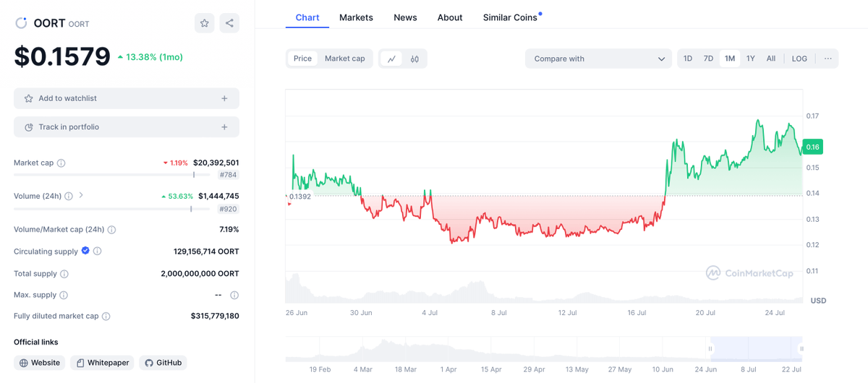Open the Chart tab
The width and height of the screenshot is (868, 383).
pyautogui.click(x=307, y=17)
